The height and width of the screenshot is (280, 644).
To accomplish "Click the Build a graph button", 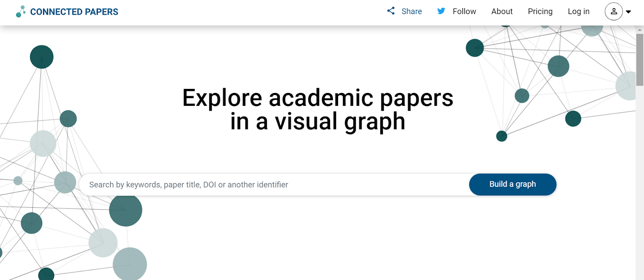I will click(512, 184).
